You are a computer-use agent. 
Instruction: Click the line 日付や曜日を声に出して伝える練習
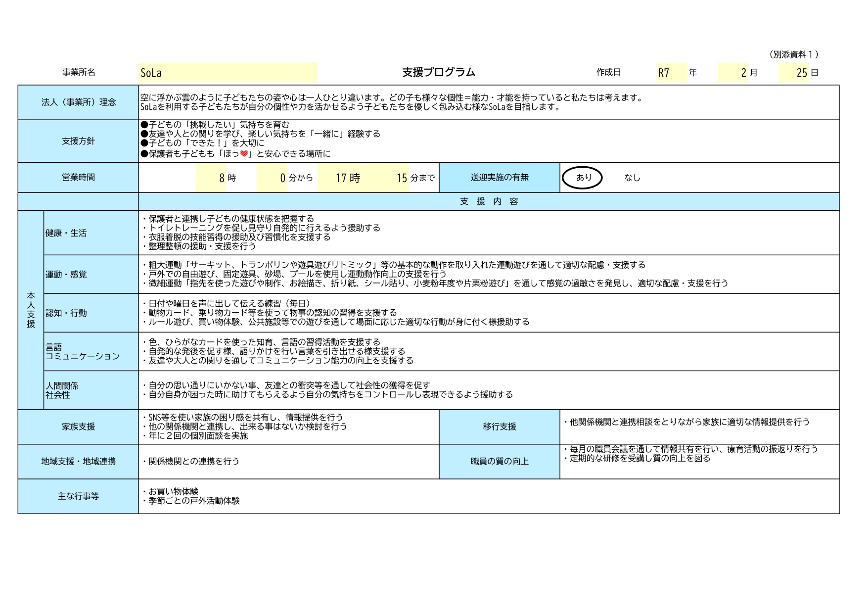tap(227, 304)
